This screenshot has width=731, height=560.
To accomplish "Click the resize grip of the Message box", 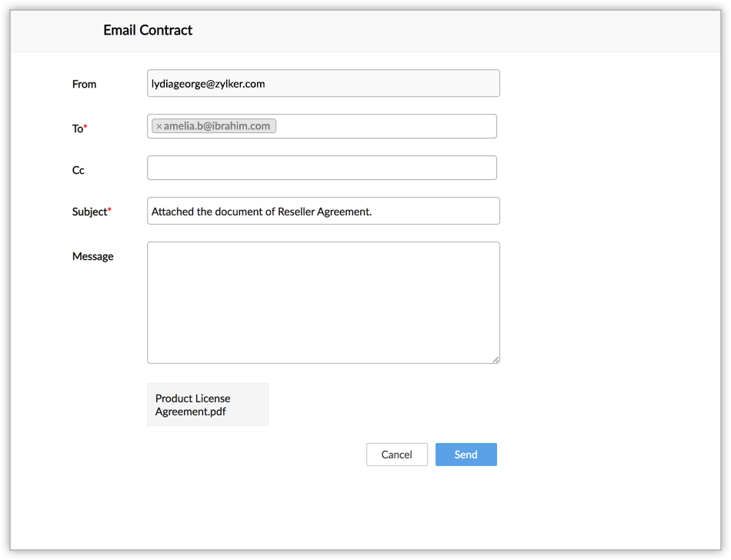I will (x=496, y=359).
